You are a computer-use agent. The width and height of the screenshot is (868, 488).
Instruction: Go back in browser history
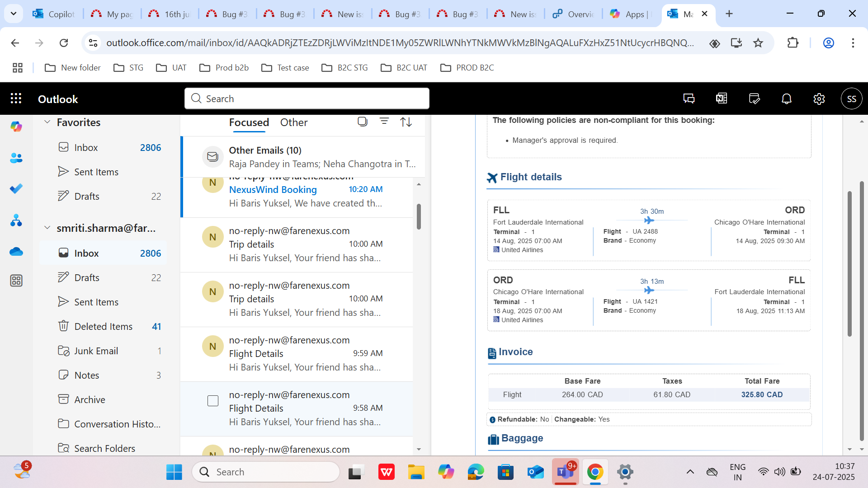15,43
